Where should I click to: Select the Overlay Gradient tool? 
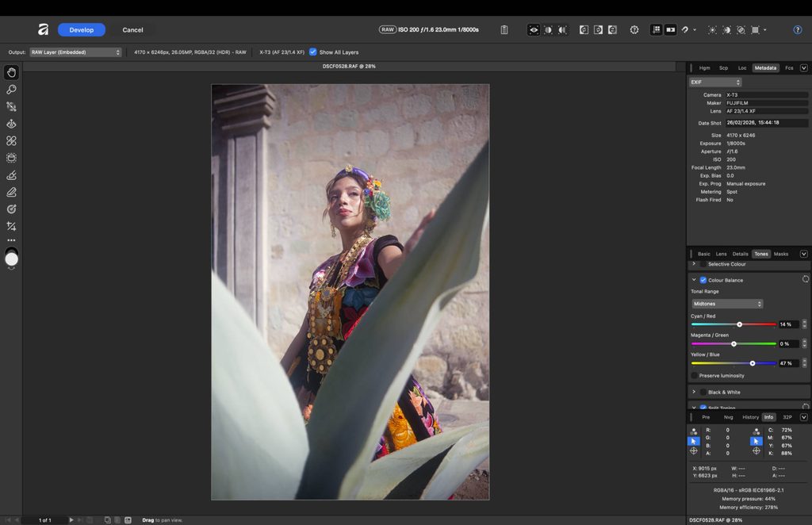11,209
